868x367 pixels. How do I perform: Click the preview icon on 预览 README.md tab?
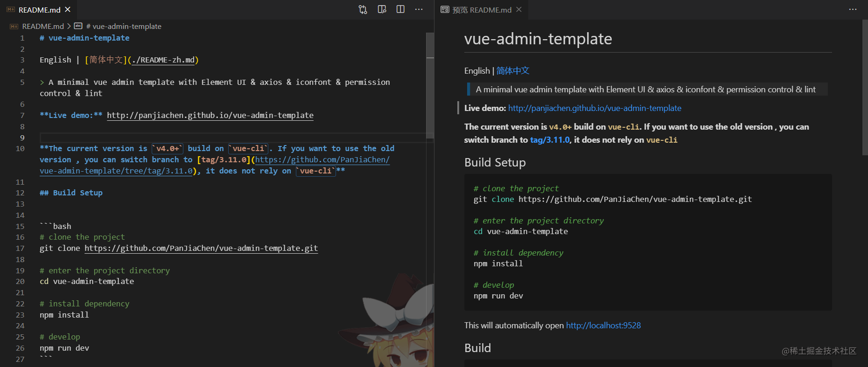pyautogui.click(x=445, y=9)
